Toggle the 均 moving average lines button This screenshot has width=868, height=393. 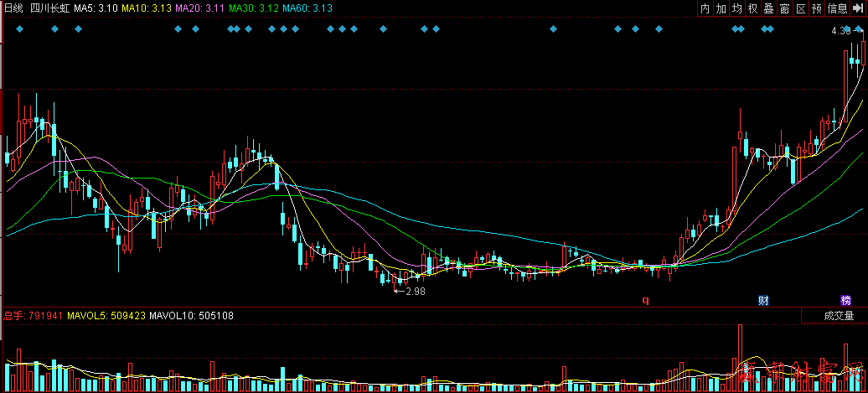coord(737,8)
